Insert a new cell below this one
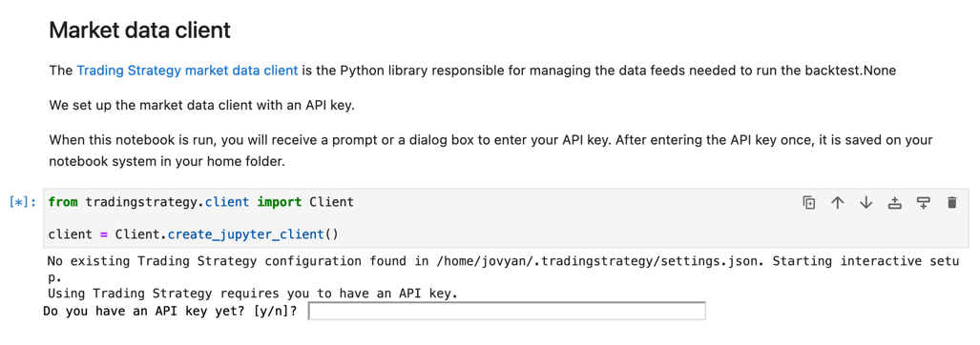This screenshot has width=980, height=345. tap(923, 202)
